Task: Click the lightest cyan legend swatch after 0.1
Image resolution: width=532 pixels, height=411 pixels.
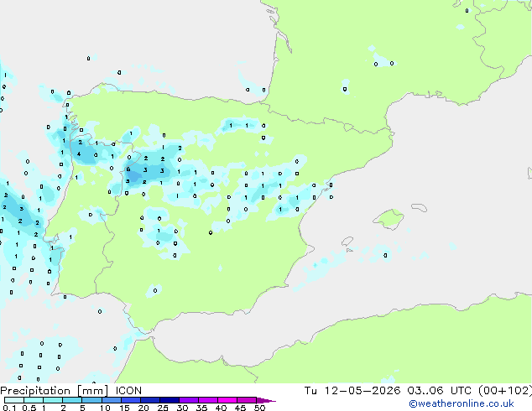Action: [14, 400]
